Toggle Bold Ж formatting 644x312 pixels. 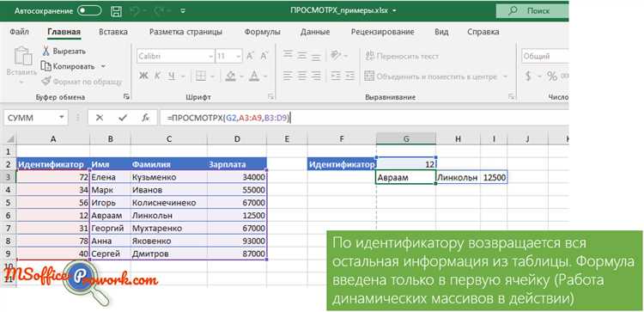pyautogui.click(x=143, y=76)
